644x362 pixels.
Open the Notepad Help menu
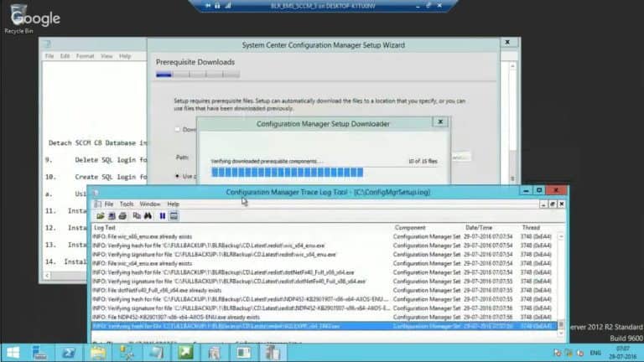(x=125, y=56)
